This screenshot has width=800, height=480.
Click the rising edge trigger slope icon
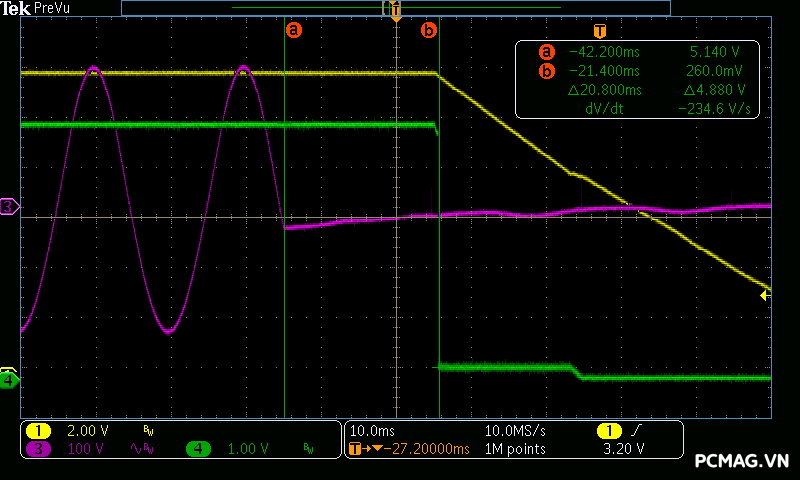tap(635, 431)
